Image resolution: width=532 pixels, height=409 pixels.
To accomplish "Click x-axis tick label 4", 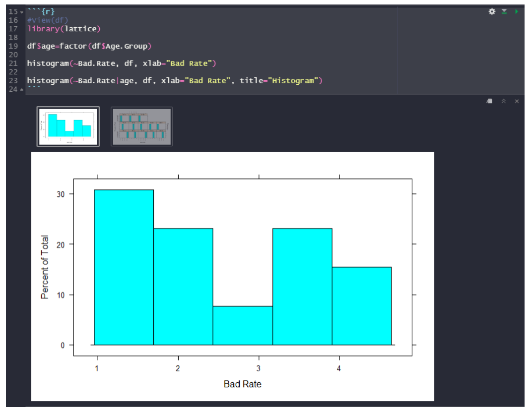I will pos(338,369).
